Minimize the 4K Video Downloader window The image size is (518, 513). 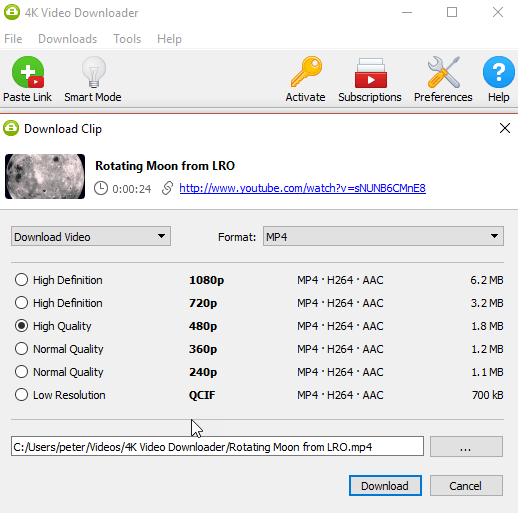point(407,12)
